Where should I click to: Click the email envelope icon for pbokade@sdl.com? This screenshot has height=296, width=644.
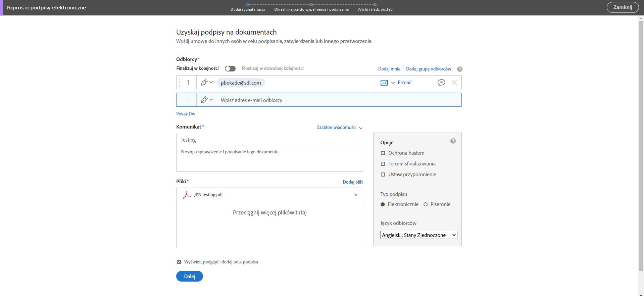click(384, 83)
